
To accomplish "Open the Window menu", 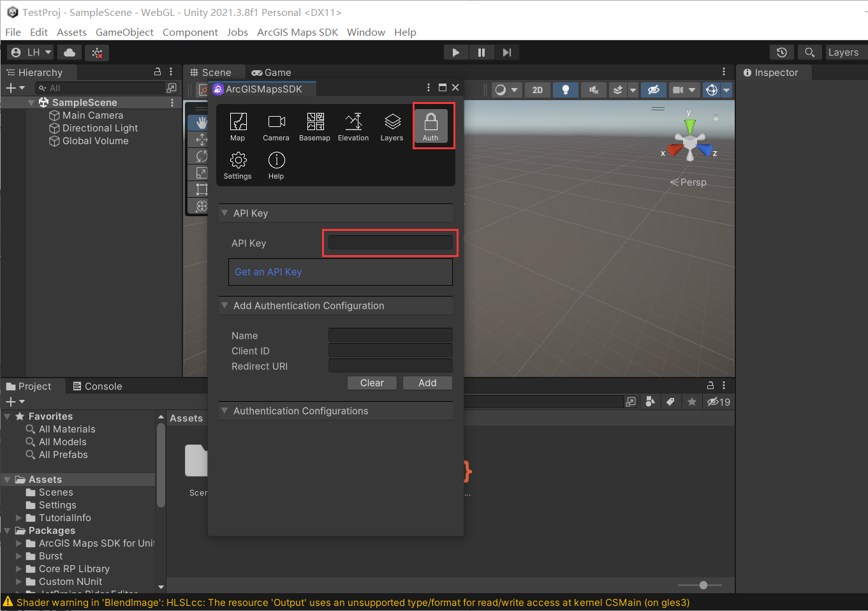I will click(366, 32).
